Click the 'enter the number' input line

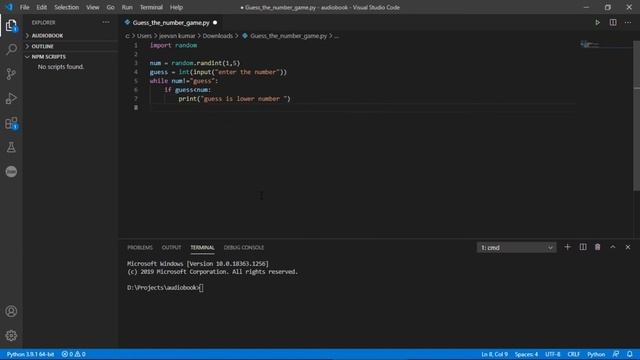(x=218, y=72)
